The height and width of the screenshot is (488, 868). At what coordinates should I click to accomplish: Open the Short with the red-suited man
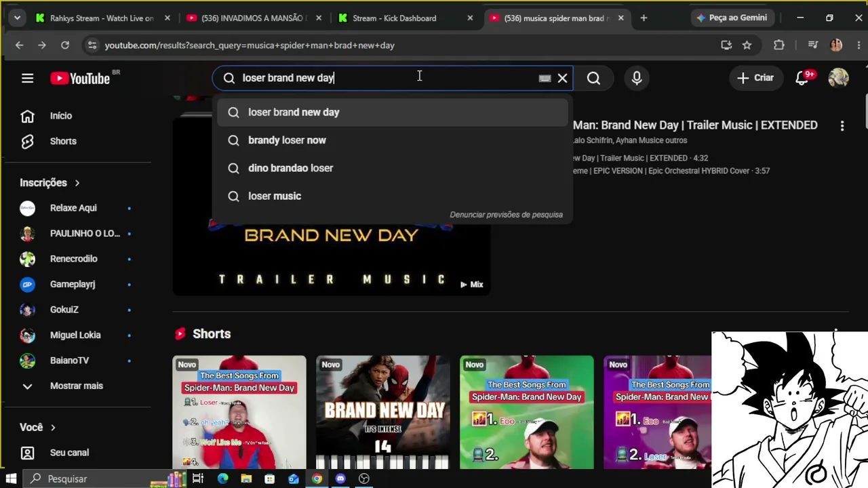(x=239, y=412)
